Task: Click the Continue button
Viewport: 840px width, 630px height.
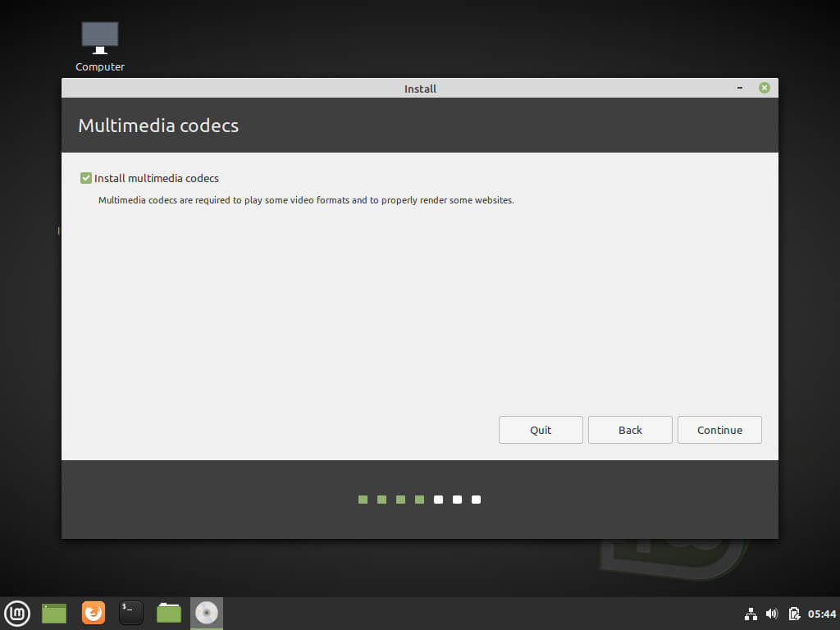Action: click(x=719, y=430)
